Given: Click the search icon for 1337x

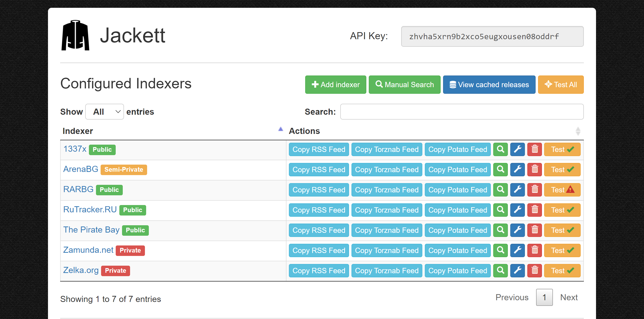Looking at the screenshot, I should [x=500, y=149].
